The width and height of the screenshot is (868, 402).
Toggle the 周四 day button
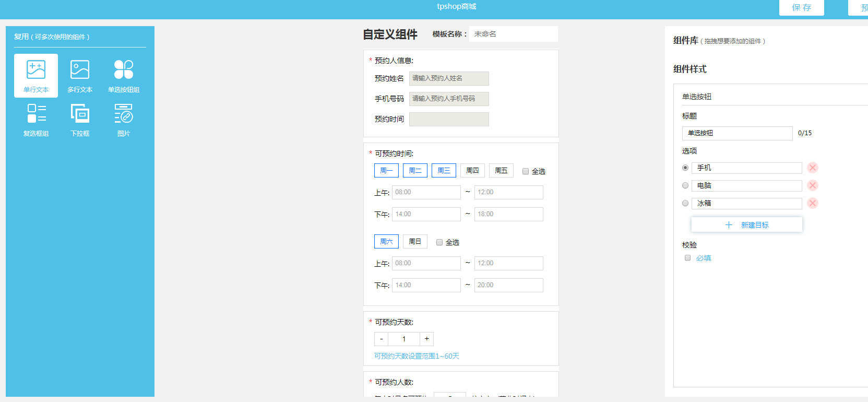[472, 171]
